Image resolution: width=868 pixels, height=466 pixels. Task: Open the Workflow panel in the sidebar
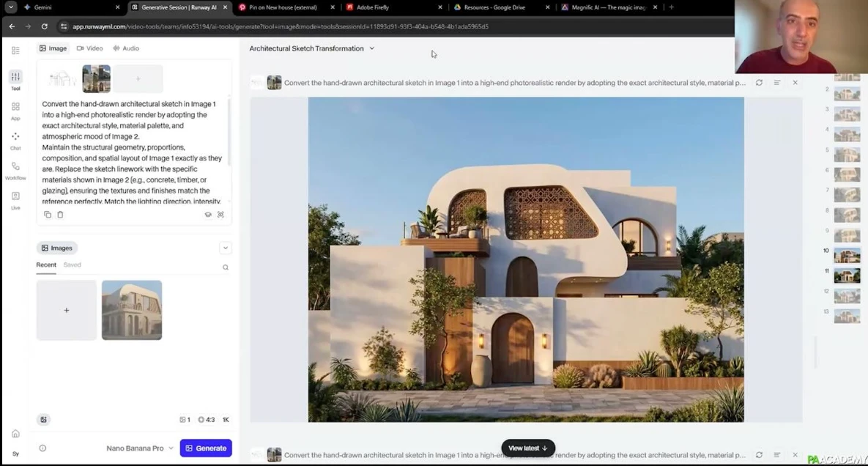tap(15, 170)
